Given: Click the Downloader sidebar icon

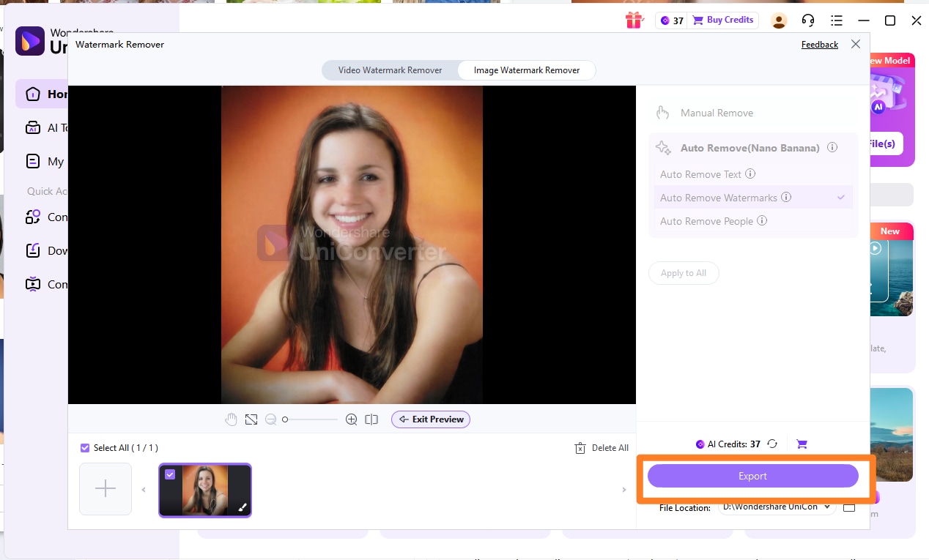Looking at the screenshot, I should (x=32, y=250).
